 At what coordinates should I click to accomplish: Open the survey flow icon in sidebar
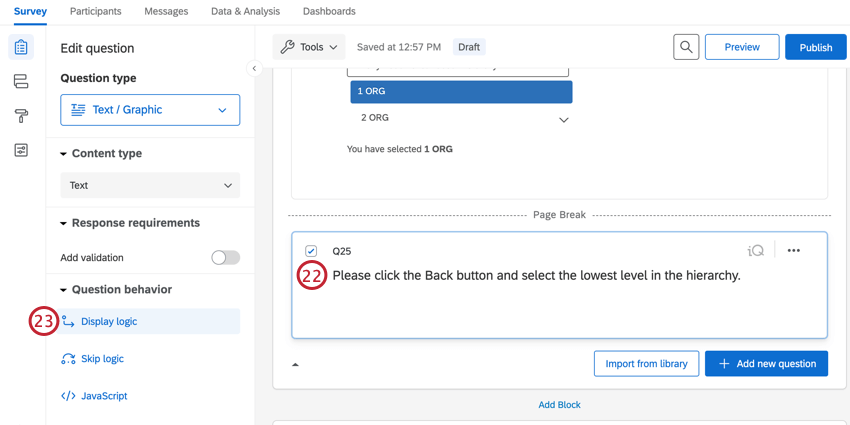tap(21, 82)
